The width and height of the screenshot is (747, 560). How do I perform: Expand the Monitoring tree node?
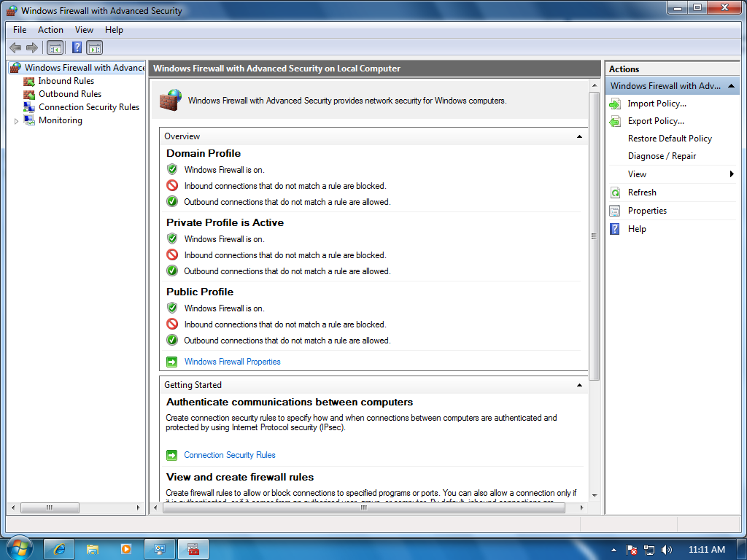[x=16, y=121]
